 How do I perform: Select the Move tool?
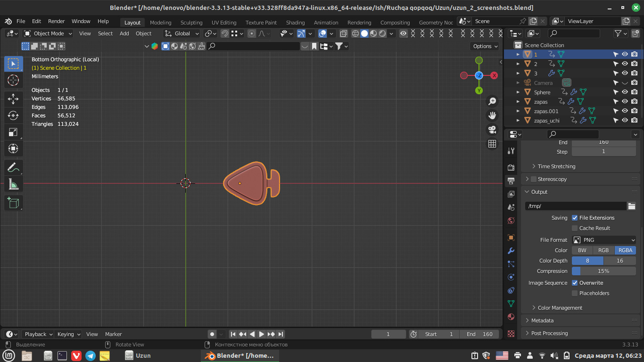click(x=13, y=99)
